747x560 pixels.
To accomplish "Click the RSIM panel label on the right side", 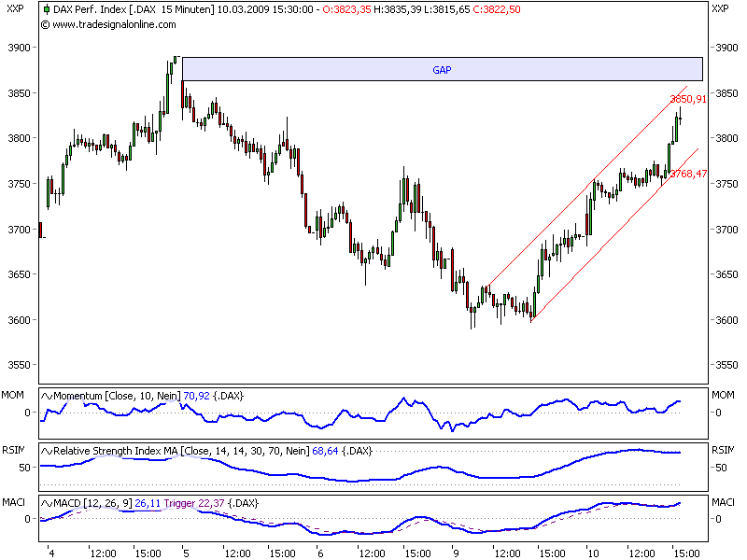I will click(x=722, y=450).
